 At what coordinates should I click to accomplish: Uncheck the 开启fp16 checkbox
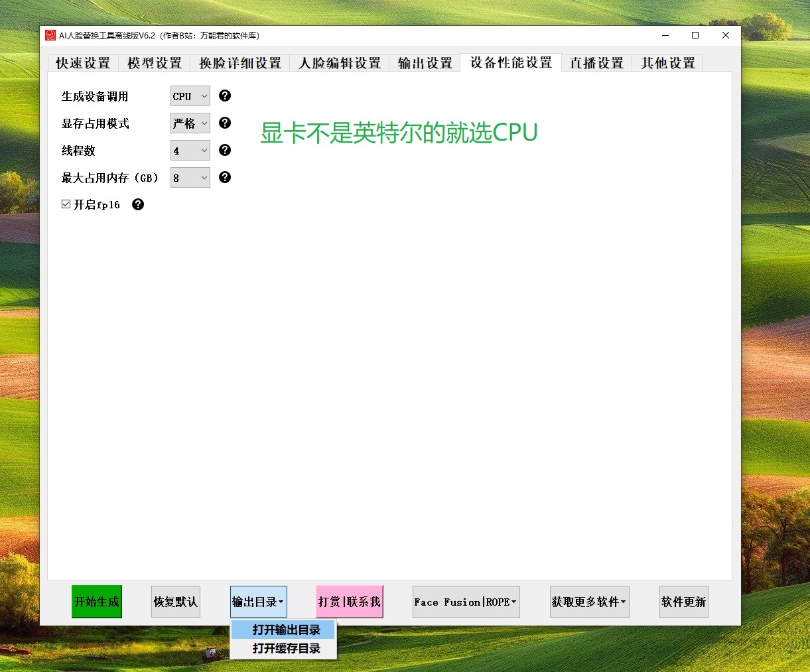coord(66,204)
